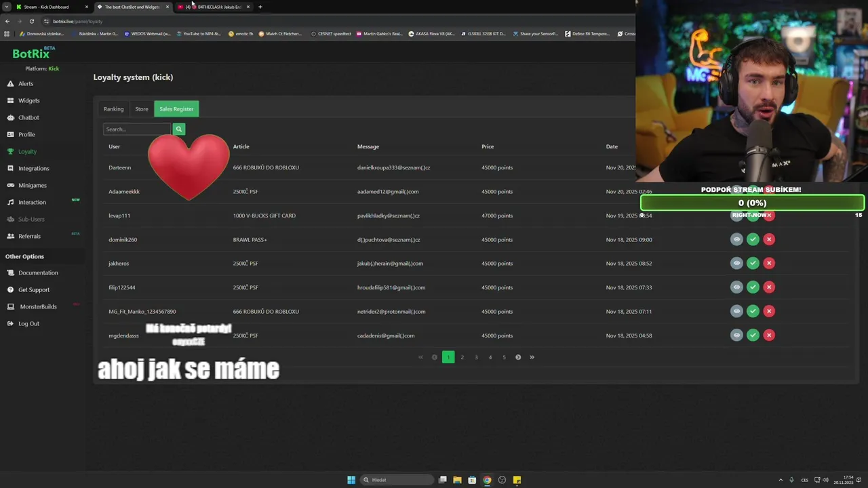Click the Windows taskbar search box

coord(397,480)
